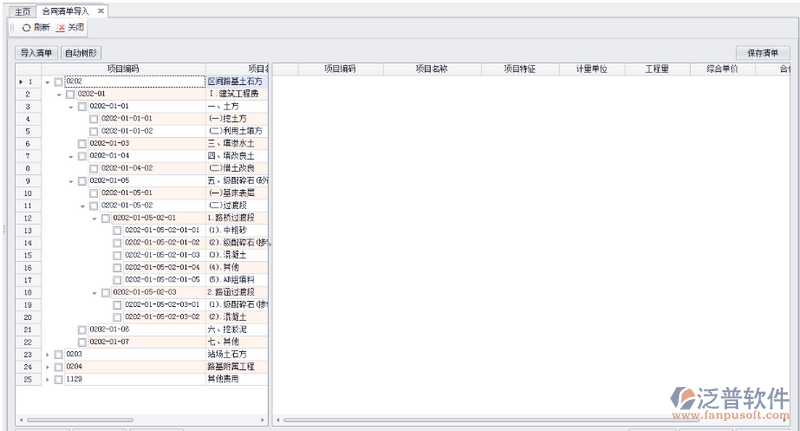Select checkbox for 0204

pos(59,367)
